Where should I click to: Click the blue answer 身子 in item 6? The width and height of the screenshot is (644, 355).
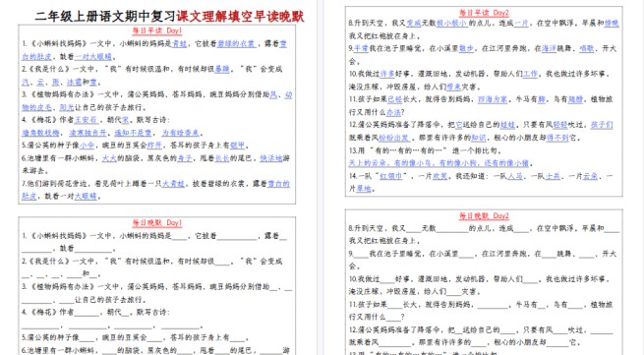[x=185, y=157]
